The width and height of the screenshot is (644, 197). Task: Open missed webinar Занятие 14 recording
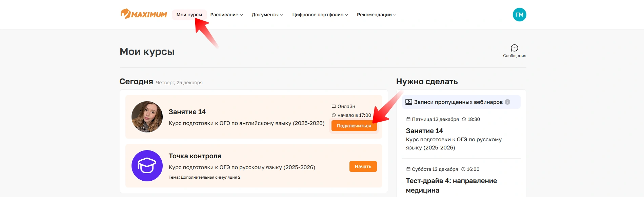coord(424,131)
